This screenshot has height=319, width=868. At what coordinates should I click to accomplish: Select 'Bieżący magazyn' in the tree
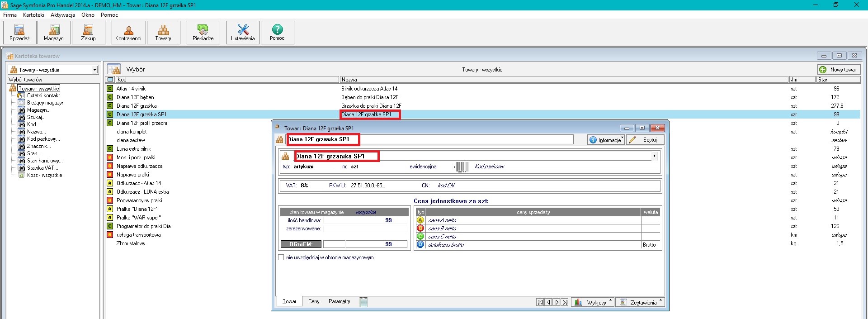[45, 103]
